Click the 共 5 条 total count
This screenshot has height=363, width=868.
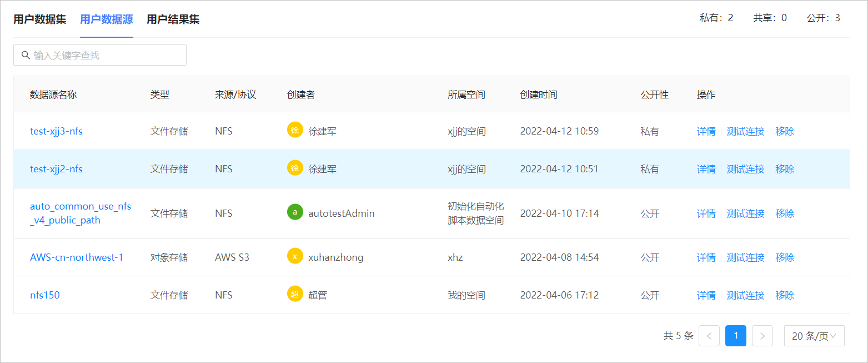pyautogui.click(x=679, y=336)
